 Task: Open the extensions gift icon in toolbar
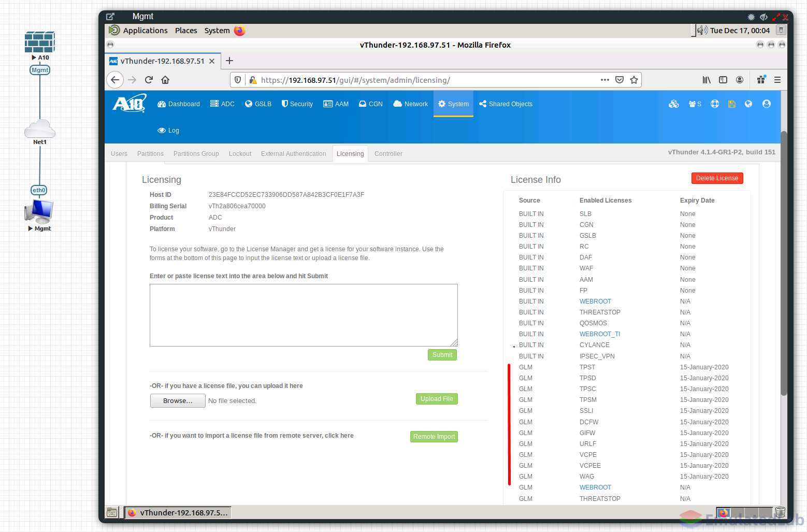761,79
